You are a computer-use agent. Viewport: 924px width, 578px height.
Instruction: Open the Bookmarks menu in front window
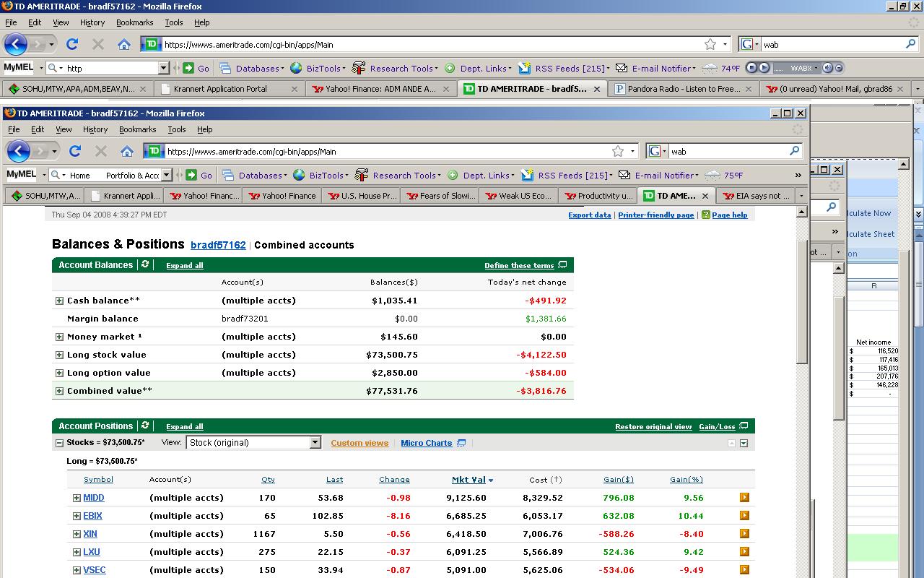137,129
